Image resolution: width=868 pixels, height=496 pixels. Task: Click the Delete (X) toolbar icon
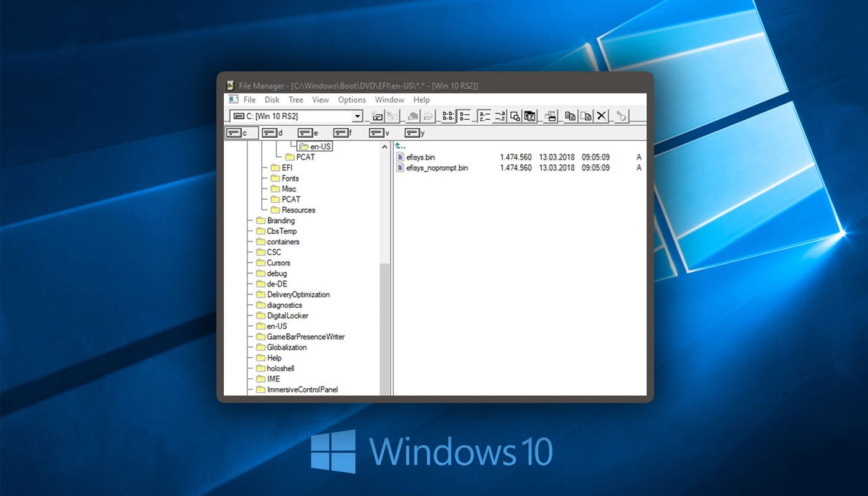(x=601, y=116)
